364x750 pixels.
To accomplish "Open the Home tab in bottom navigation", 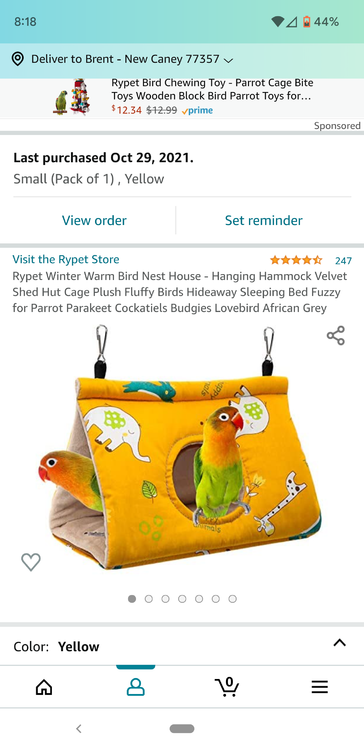I will (x=44, y=687).
